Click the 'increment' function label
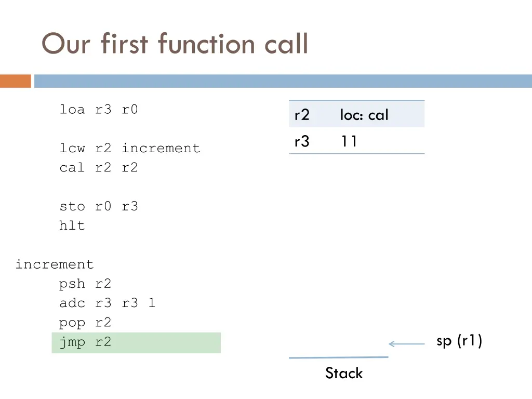 [55, 264]
